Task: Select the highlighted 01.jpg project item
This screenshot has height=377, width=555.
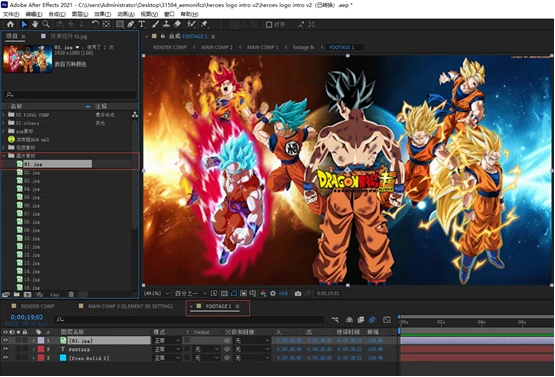Action: 54,164
